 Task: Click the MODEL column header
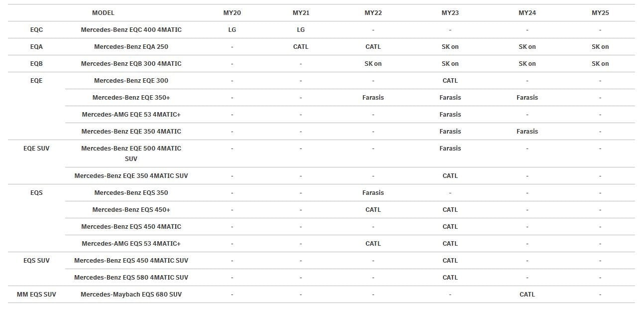(x=103, y=13)
